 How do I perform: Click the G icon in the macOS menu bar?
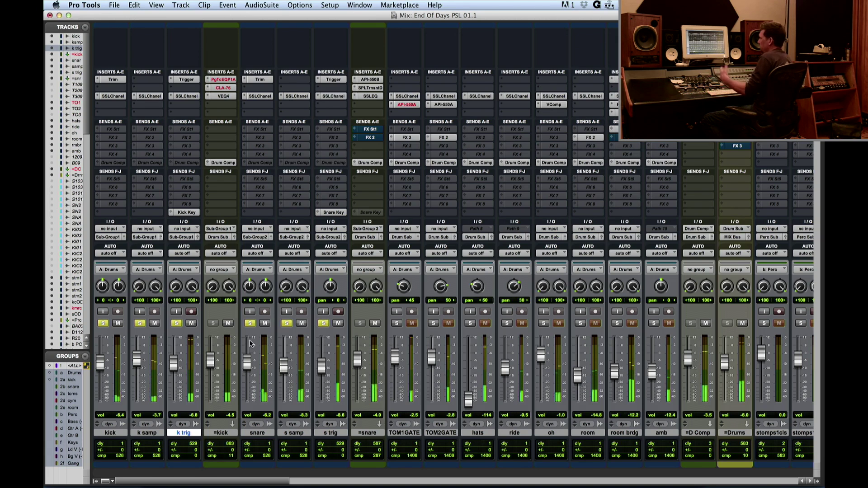tap(596, 5)
